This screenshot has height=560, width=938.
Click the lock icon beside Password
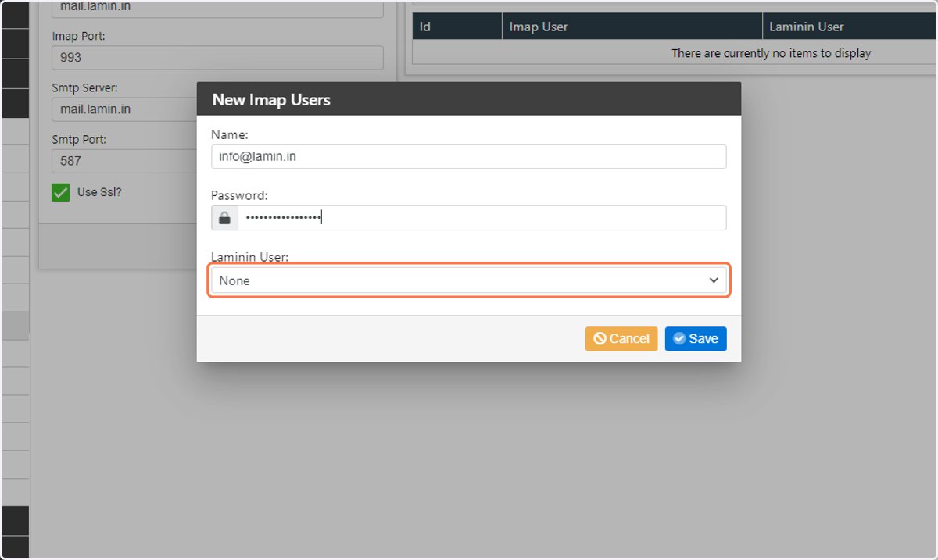click(x=225, y=218)
